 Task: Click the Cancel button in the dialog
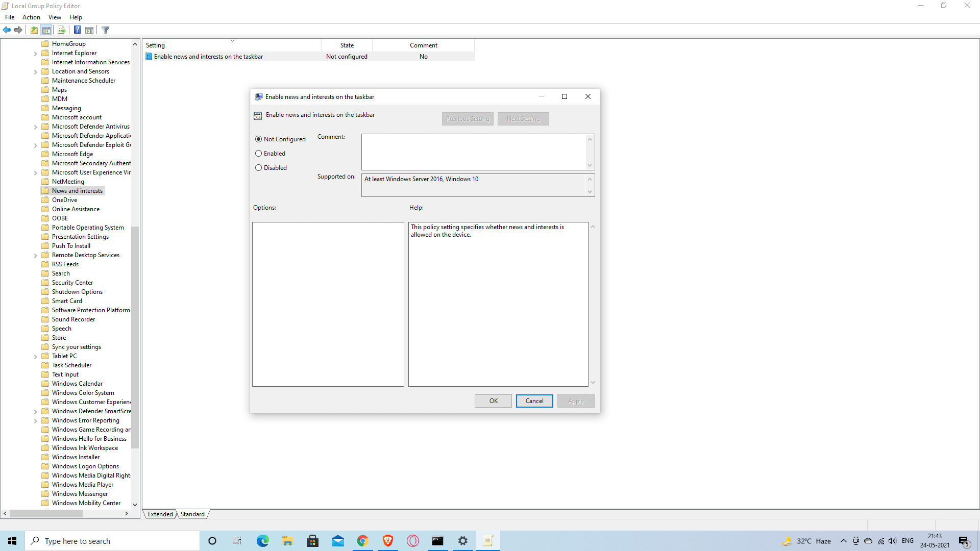coord(534,400)
